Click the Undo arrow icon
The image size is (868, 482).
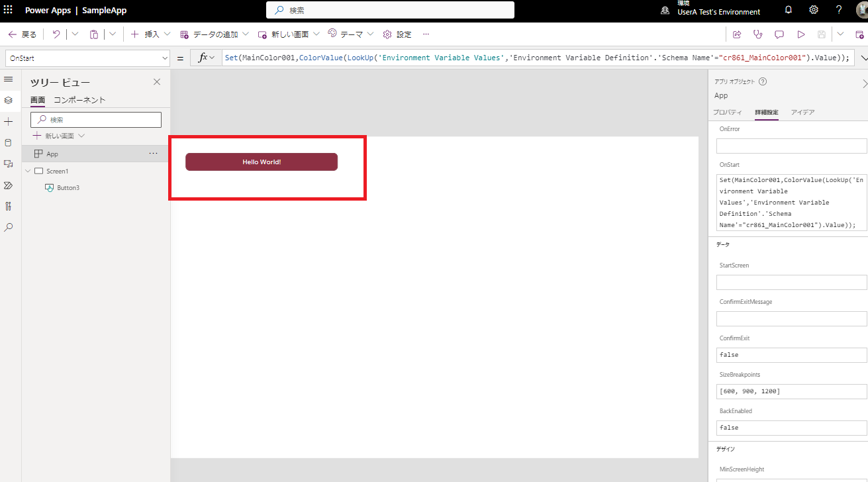point(56,34)
